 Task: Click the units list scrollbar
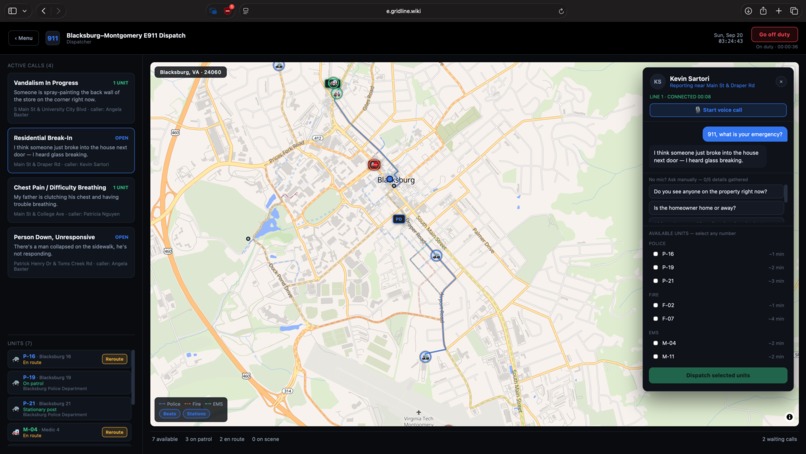133,378
